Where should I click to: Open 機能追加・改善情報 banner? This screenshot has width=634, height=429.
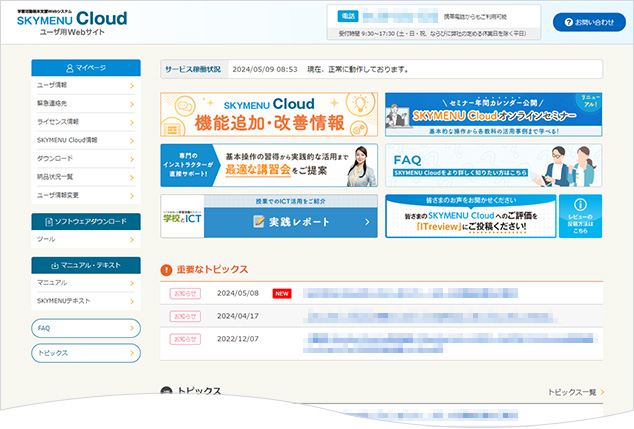click(x=268, y=115)
